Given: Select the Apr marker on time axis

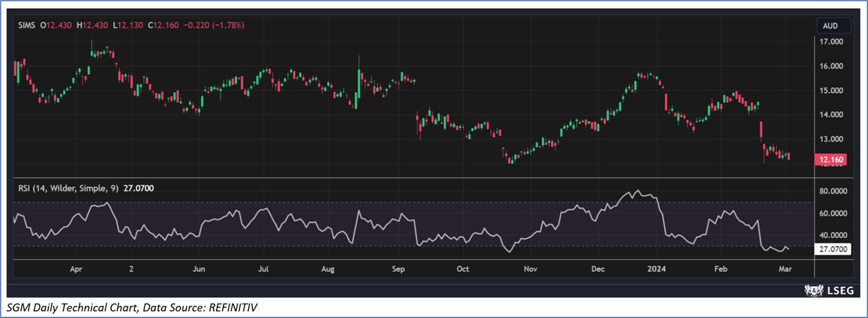Looking at the screenshot, I should click(x=76, y=268).
